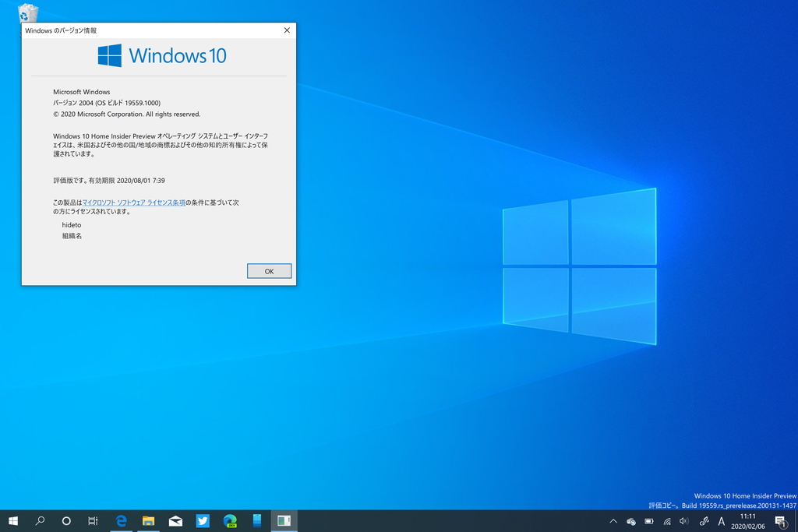Activate Cortana on the taskbar

coord(66,522)
